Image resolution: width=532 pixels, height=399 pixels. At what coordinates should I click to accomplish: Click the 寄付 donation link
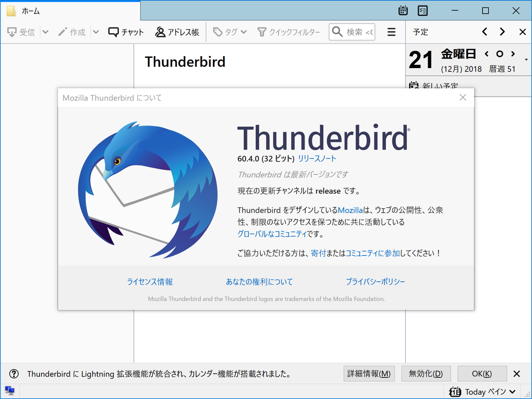click(x=318, y=253)
